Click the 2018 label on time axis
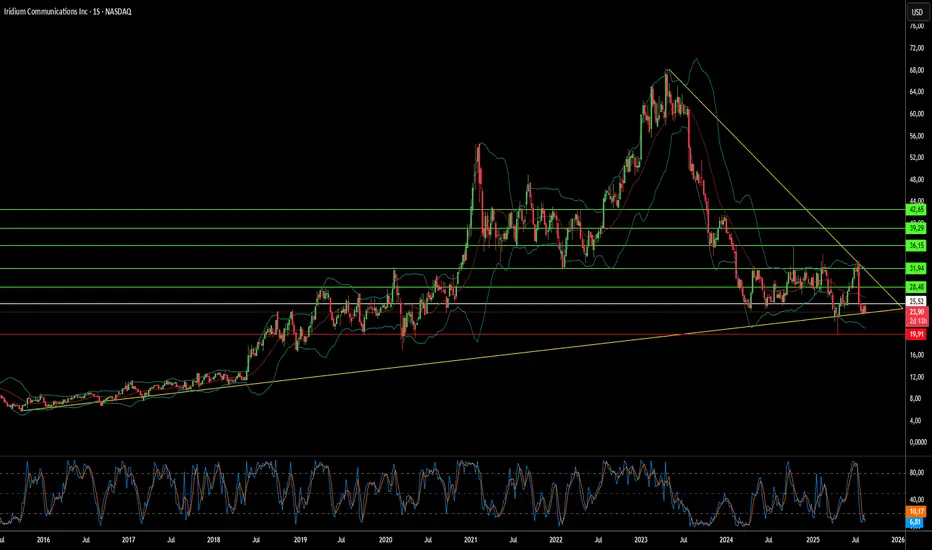The width and height of the screenshot is (932, 550). click(214, 540)
